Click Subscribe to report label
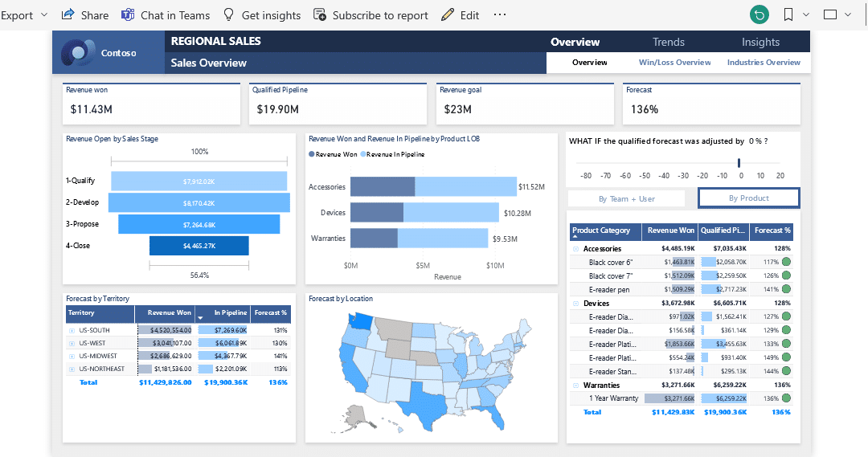Screen dimensions: 868x457 (379, 15)
